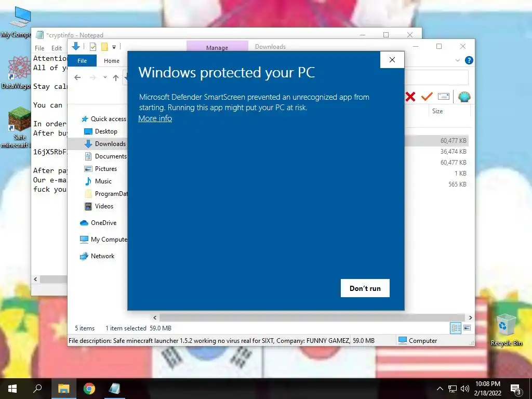Open network status tray icon
This screenshot has height=399, width=532.
click(x=453, y=389)
